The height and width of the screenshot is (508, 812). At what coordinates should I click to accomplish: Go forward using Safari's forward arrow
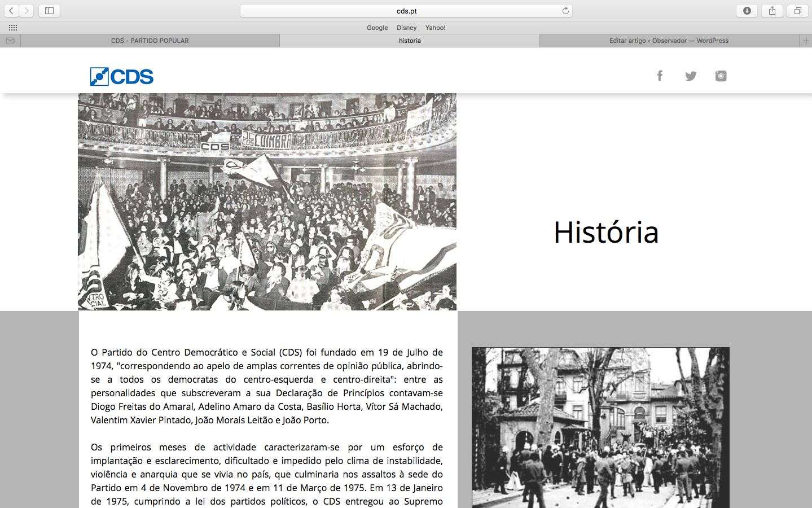[27, 11]
